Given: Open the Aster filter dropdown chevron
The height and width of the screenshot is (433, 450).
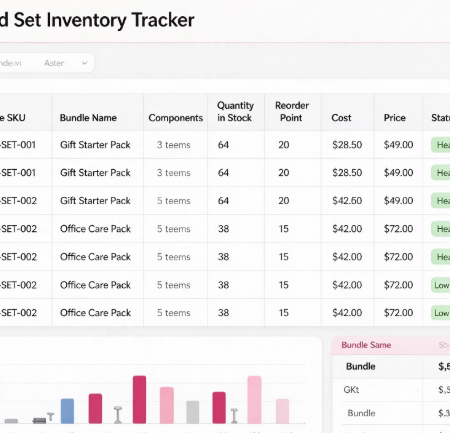Looking at the screenshot, I should tap(84, 63).
